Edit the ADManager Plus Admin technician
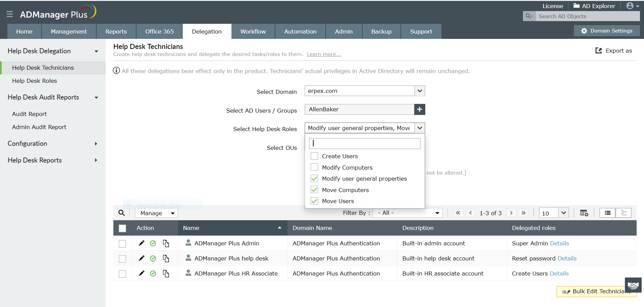 [142, 243]
